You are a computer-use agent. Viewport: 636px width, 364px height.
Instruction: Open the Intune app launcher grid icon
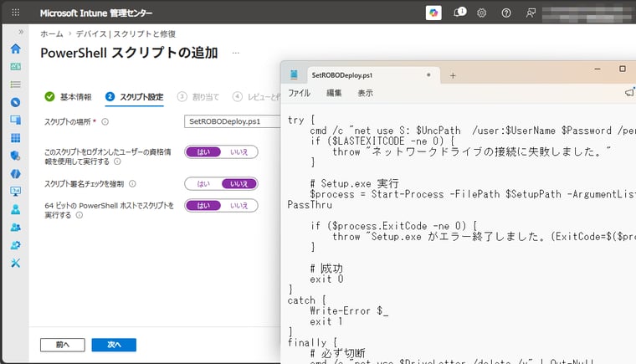click(x=15, y=13)
